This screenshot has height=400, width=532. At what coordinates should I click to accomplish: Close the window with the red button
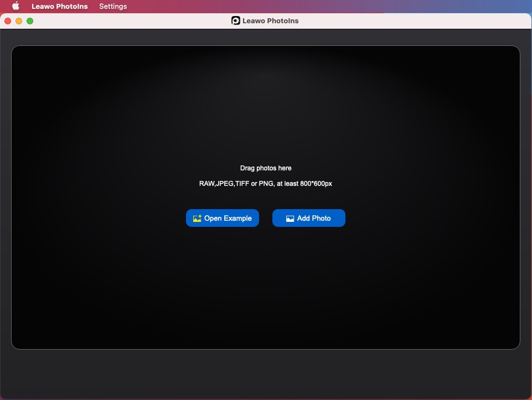[x=8, y=21]
